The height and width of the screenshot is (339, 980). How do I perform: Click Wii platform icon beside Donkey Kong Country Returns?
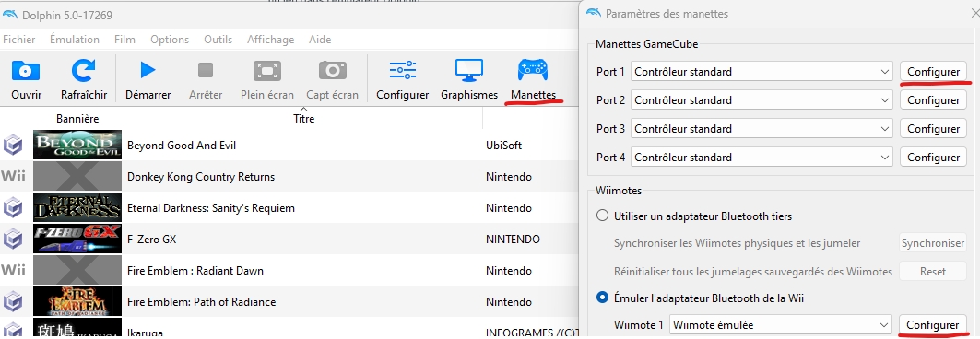tap(13, 177)
